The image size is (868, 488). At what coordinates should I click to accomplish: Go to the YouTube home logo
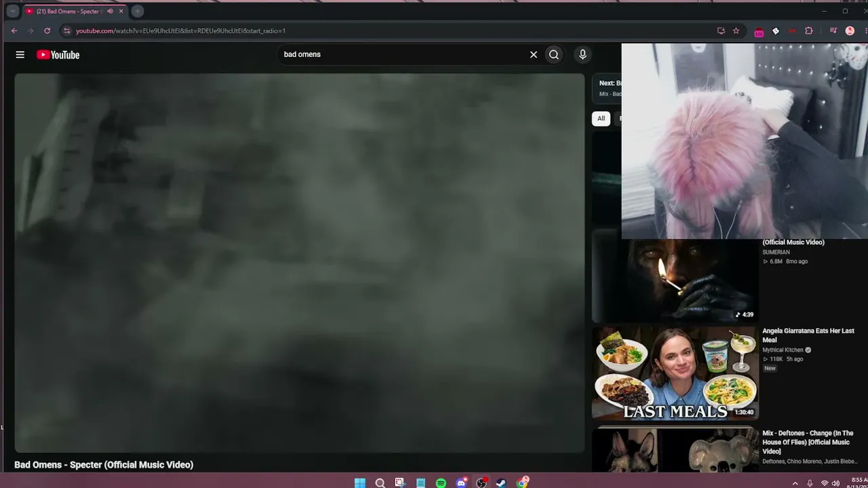[x=58, y=55]
